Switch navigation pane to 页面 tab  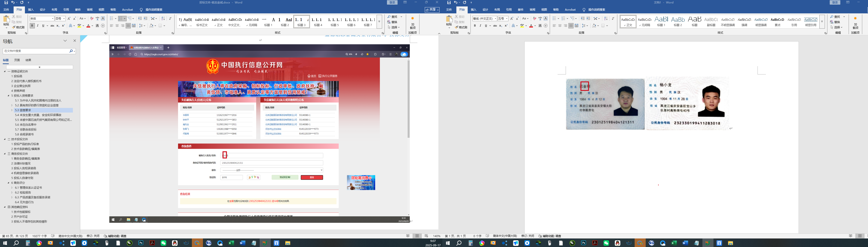tap(17, 60)
